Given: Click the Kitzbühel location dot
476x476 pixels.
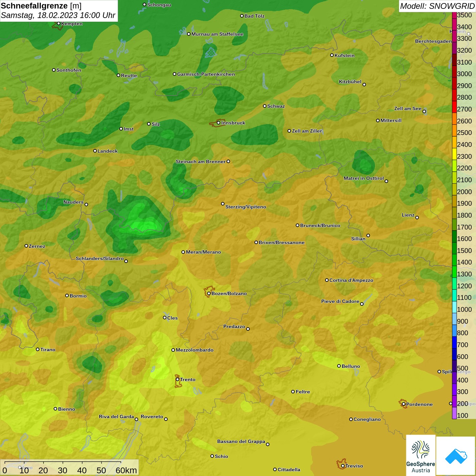Looking at the screenshot, I should 364,84.
